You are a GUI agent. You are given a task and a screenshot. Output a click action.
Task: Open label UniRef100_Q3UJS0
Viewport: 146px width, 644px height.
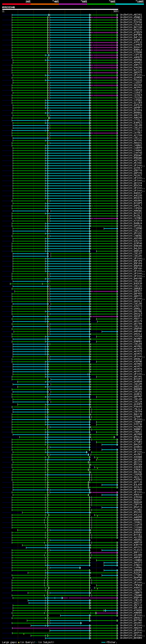[131, 241]
